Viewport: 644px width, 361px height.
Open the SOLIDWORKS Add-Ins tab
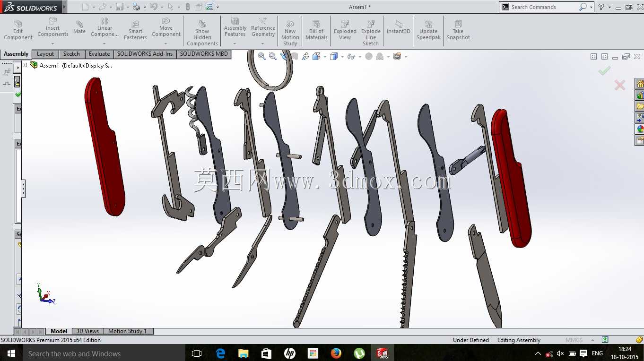(x=145, y=54)
